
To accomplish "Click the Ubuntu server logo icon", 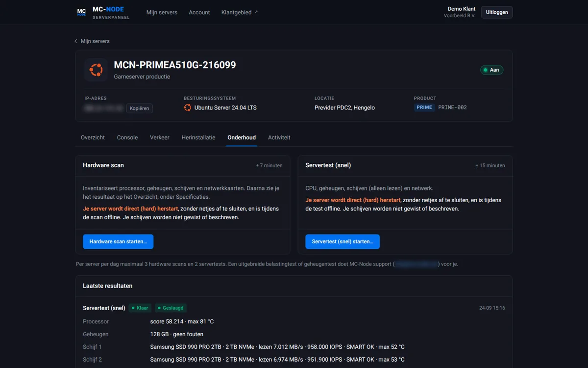I will [96, 70].
